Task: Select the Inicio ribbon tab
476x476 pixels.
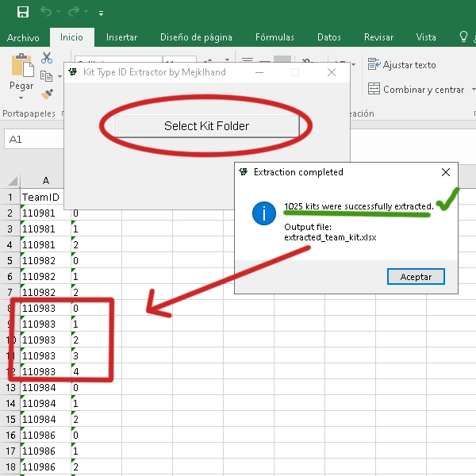Action: 71,37
